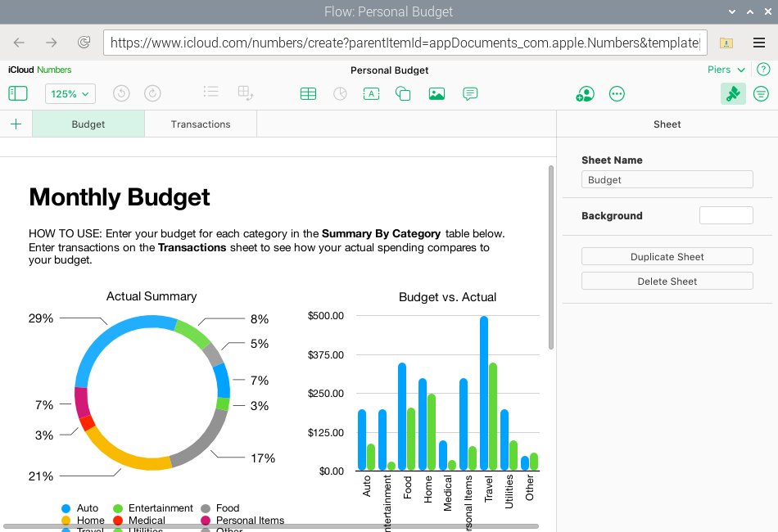This screenshot has height=532, width=778.
Task: Toggle the sidebar view icon
Action: [18, 93]
